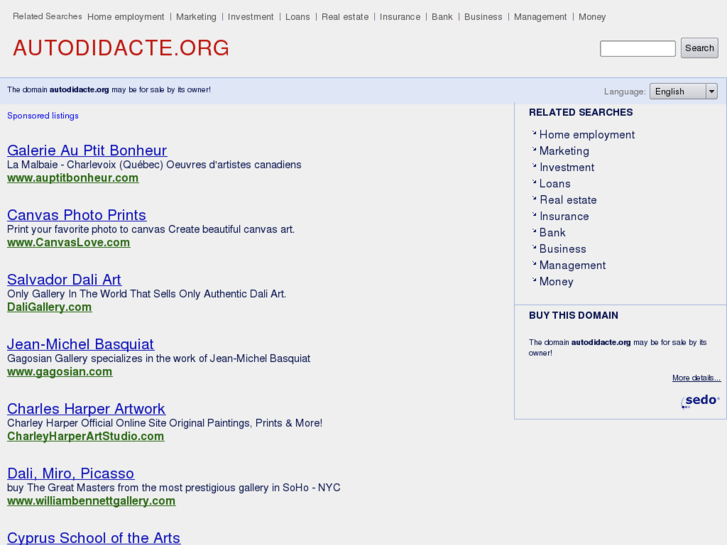This screenshot has width=727, height=545.
Task: Open Loans in sidebar related searches
Action: [555, 184]
